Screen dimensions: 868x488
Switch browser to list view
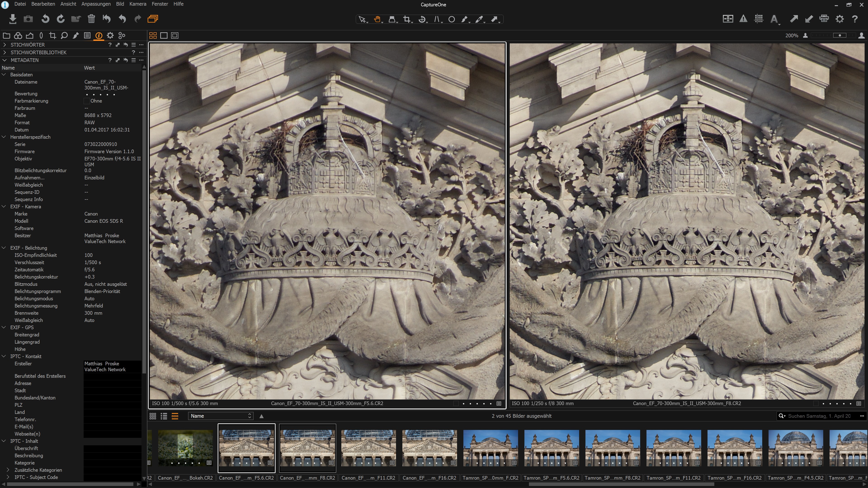[164, 416]
